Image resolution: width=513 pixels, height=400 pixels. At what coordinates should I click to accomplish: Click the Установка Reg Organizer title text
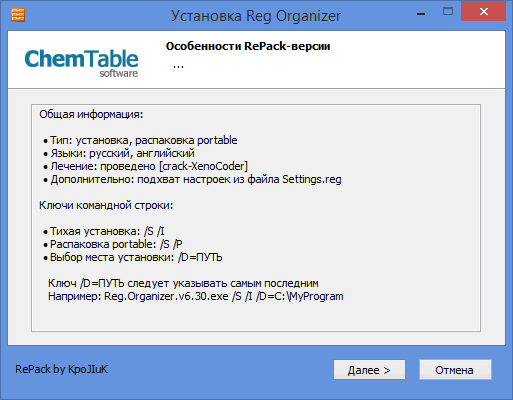(x=256, y=16)
